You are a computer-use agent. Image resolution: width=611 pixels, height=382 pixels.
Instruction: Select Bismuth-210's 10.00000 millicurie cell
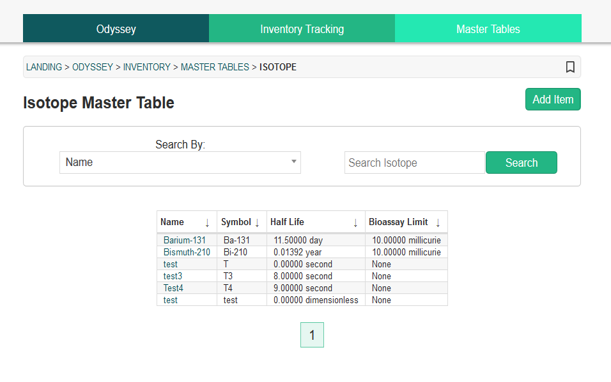(x=406, y=252)
